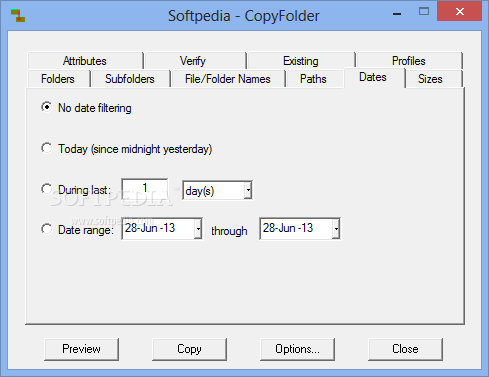The width and height of the screenshot is (489, 377).
Task: Go to the Existing tab
Action: tap(301, 61)
